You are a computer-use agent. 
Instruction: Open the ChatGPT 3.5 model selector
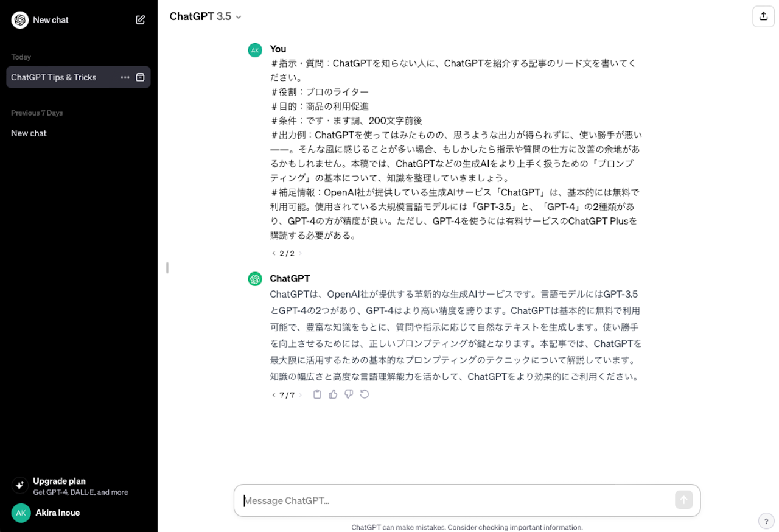(205, 17)
